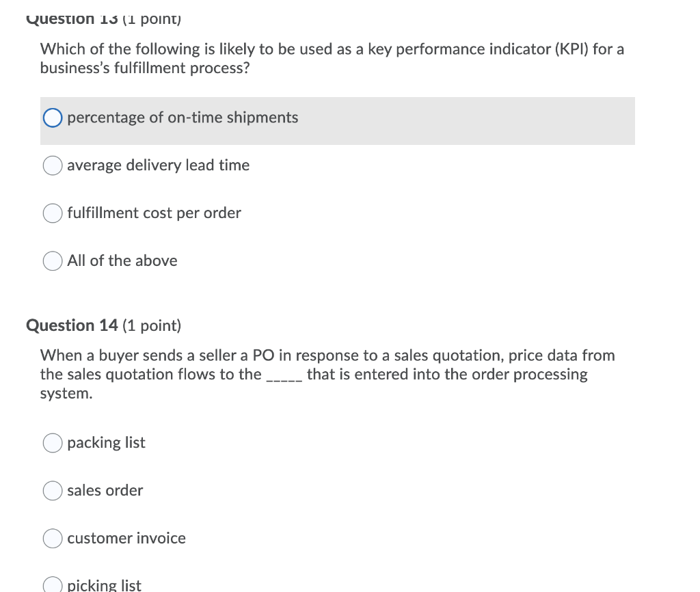The image size is (700, 592).
Task: Click the 'sales order' answer label
Action: coord(105,491)
